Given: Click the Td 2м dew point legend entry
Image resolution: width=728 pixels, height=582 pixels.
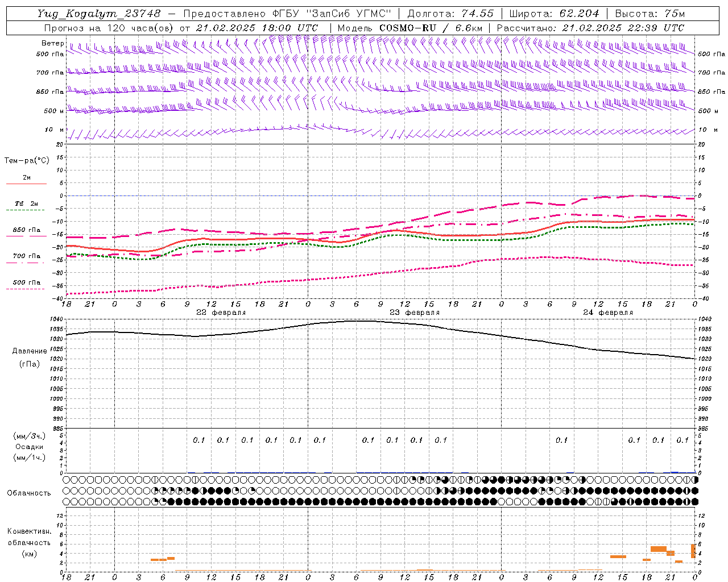Looking at the screenshot, I should (x=27, y=203).
